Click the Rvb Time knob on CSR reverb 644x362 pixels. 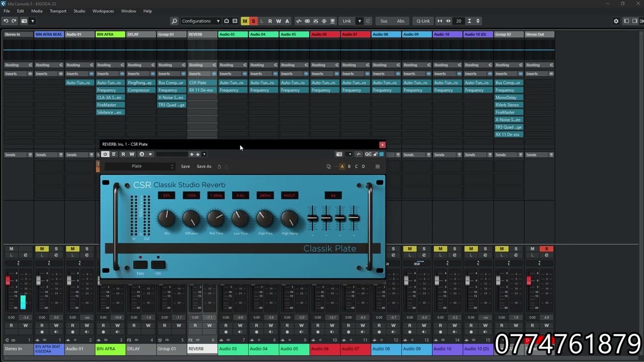coord(216,219)
